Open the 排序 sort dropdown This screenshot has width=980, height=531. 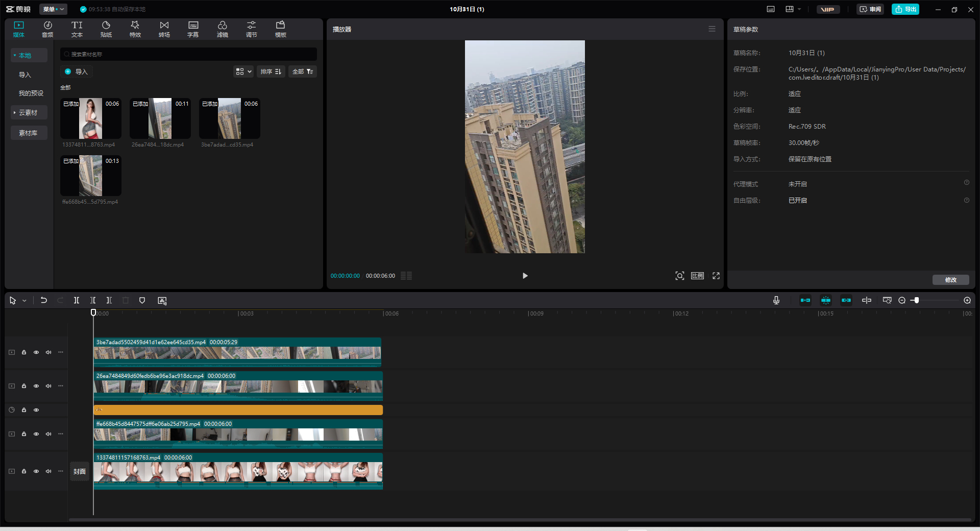coord(271,71)
